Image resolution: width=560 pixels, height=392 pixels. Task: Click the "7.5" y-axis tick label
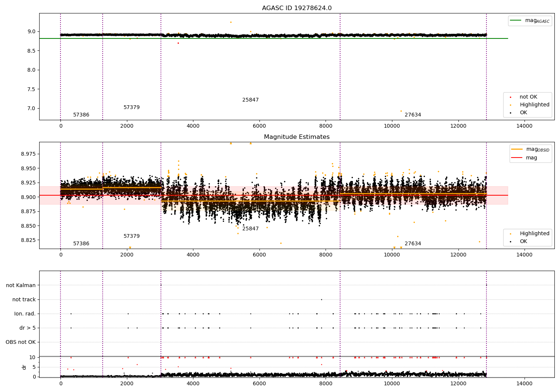click(x=31, y=89)
